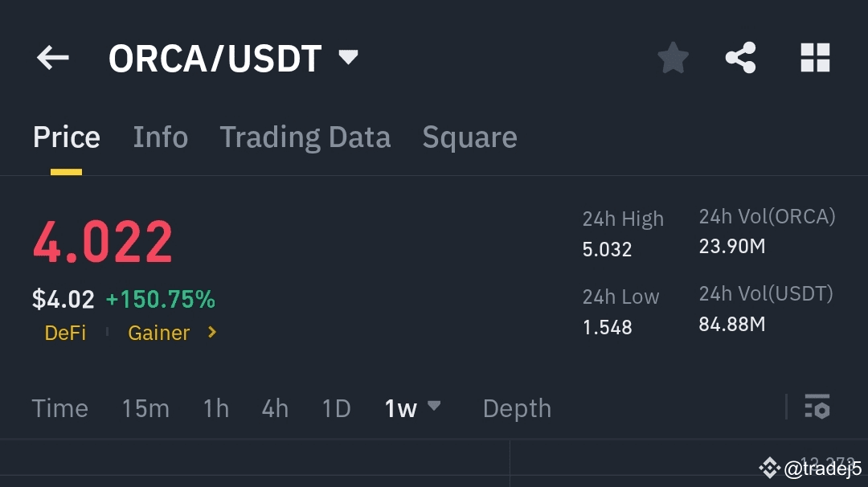Show the Depth chart view
Image resolution: width=868 pixels, height=487 pixels.
pyautogui.click(x=517, y=408)
